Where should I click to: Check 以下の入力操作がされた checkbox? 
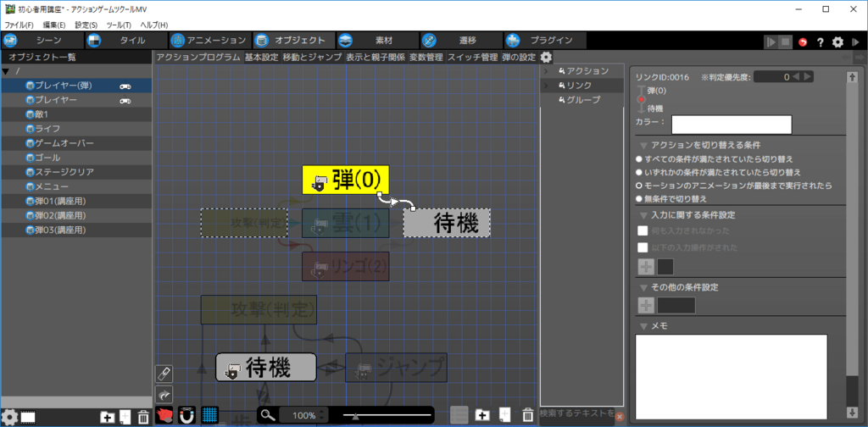point(643,247)
